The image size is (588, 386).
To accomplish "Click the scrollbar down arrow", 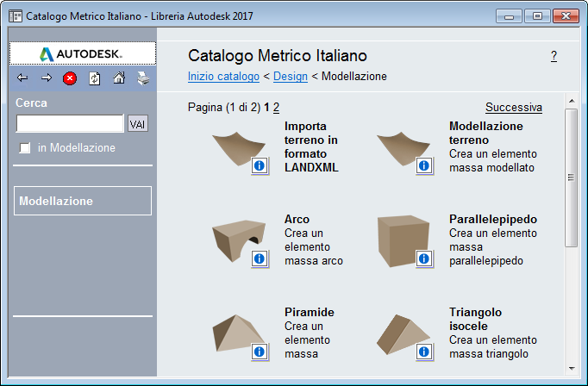I will (572, 369).
